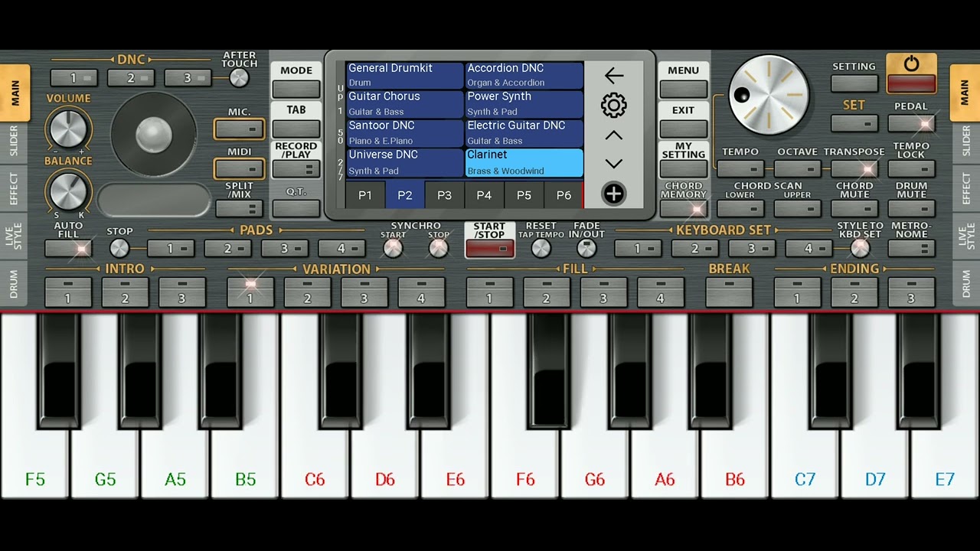Viewport: 980px width, 551px height.
Task: Toggle the Auto Fill button
Action: pos(68,248)
